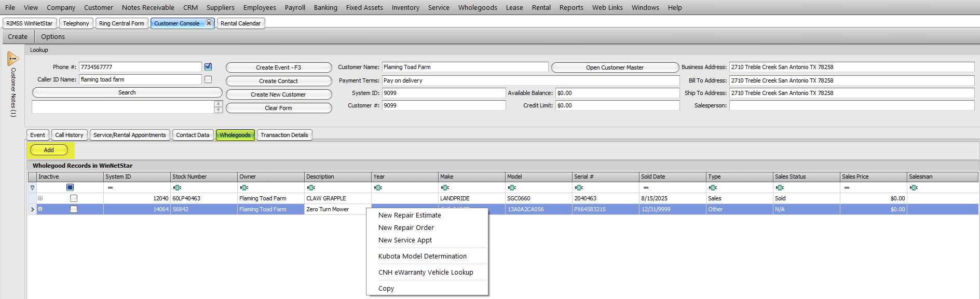Click the Sold Date column header

[672, 176]
